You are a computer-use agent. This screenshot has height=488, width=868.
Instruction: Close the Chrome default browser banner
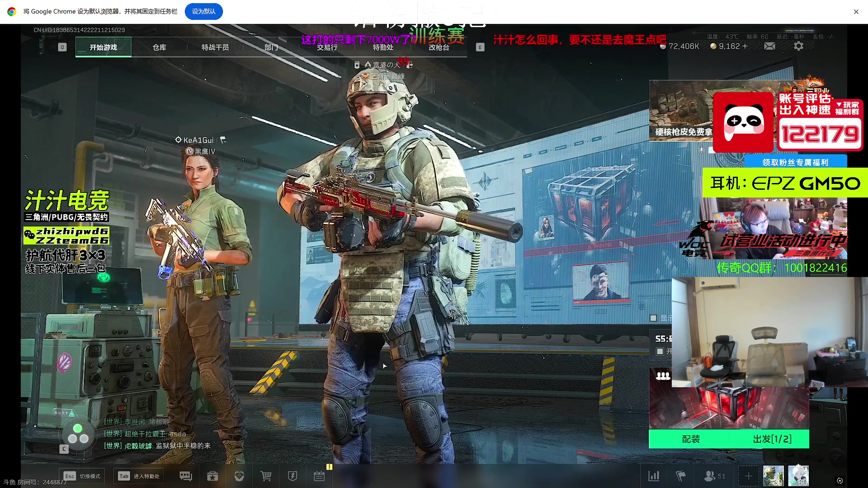point(856,12)
